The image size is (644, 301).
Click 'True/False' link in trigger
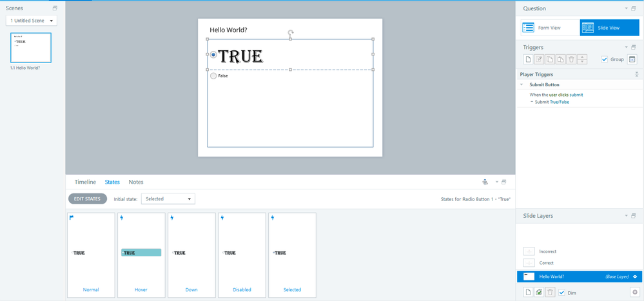(x=560, y=102)
